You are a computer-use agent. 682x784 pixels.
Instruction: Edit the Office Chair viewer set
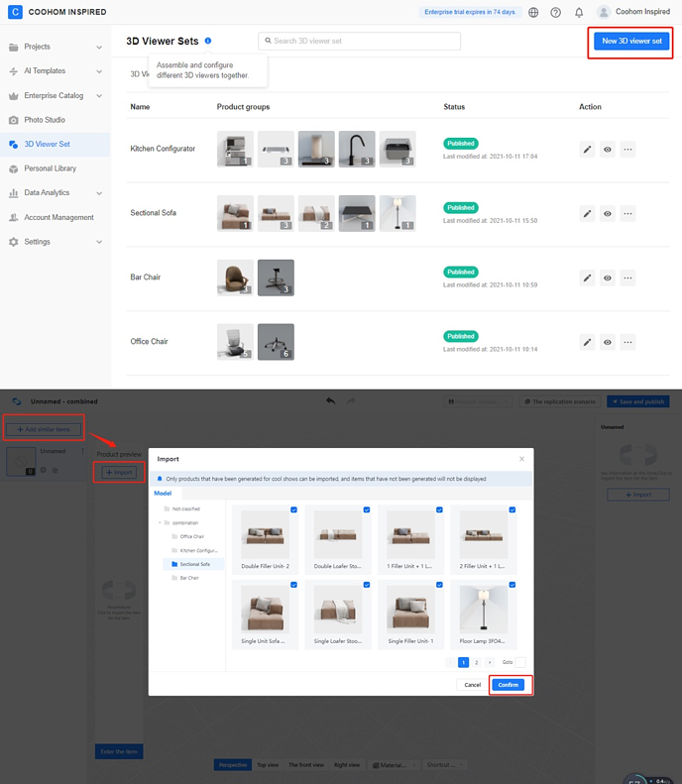pos(587,342)
